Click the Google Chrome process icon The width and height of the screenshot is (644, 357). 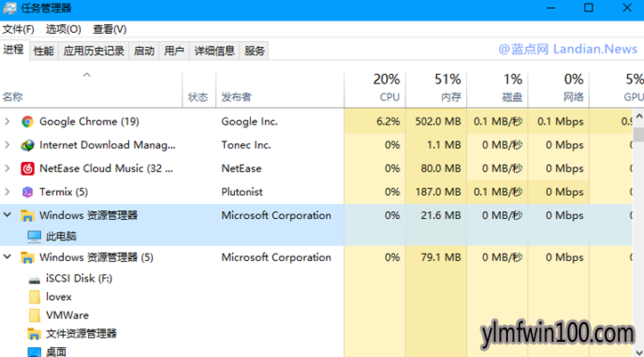(x=28, y=121)
